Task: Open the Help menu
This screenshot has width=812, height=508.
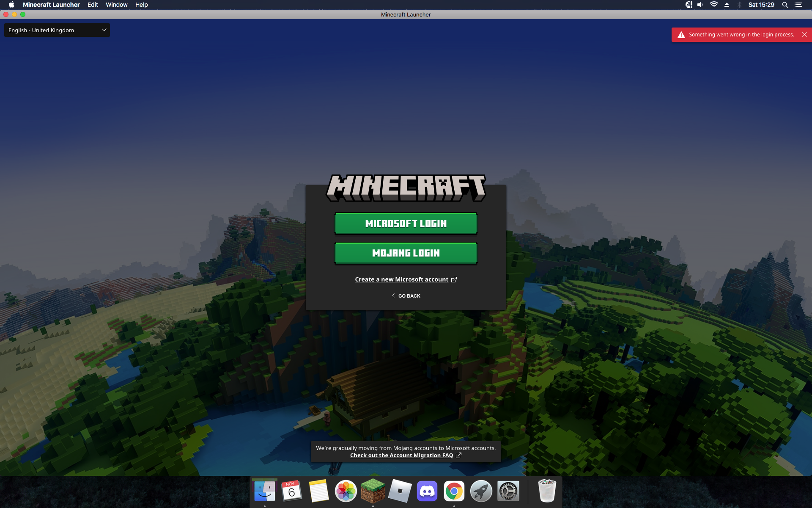Action: (x=141, y=5)
